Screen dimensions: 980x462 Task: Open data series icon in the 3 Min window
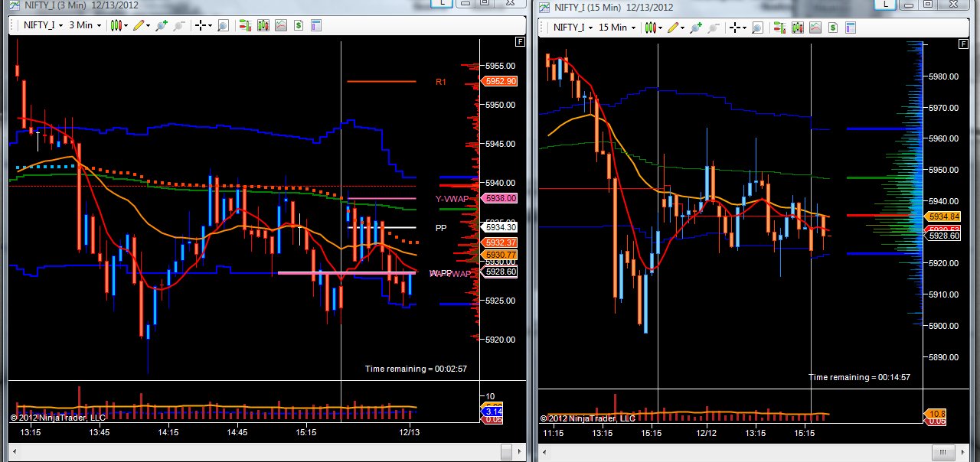(263, 25)
